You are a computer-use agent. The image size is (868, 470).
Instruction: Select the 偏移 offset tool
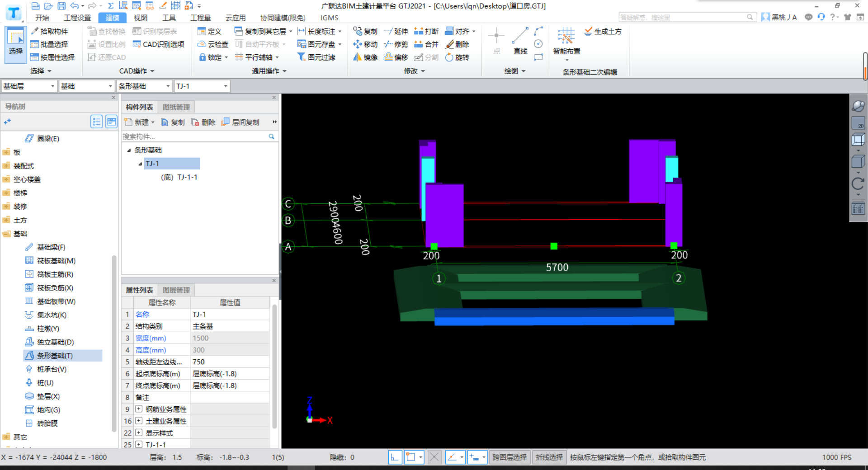point(396,57)
